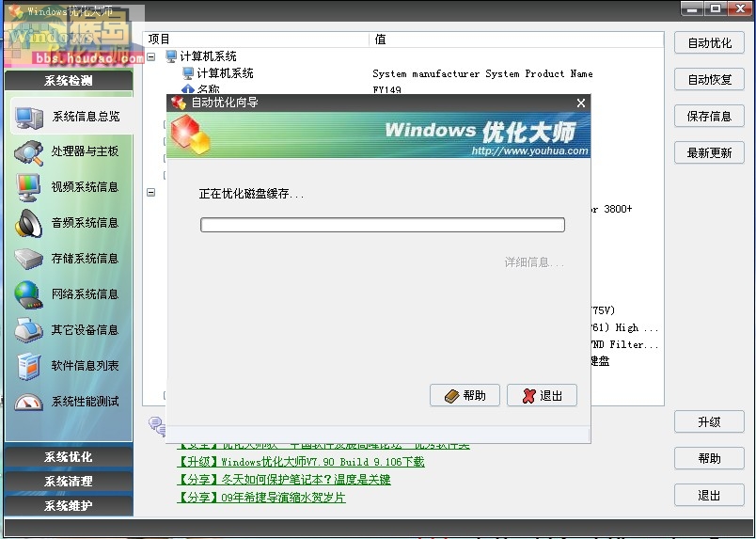Open the 系统性能测试 gauge icon
This screenshot has width=756, height=539.
coord(28,402)
